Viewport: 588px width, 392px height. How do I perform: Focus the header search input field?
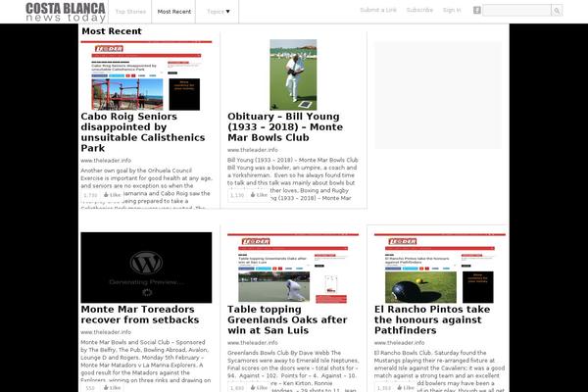pos(517,10)
